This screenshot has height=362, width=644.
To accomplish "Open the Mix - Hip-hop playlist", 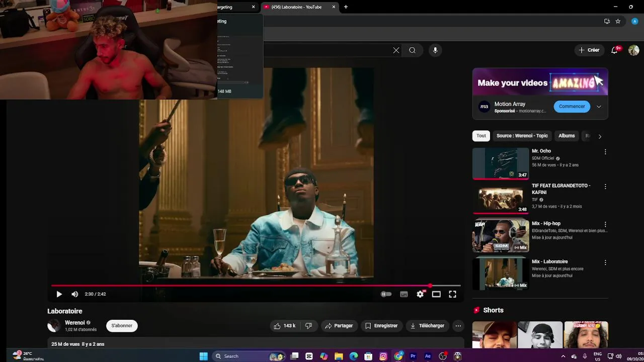I will (501, 236).
